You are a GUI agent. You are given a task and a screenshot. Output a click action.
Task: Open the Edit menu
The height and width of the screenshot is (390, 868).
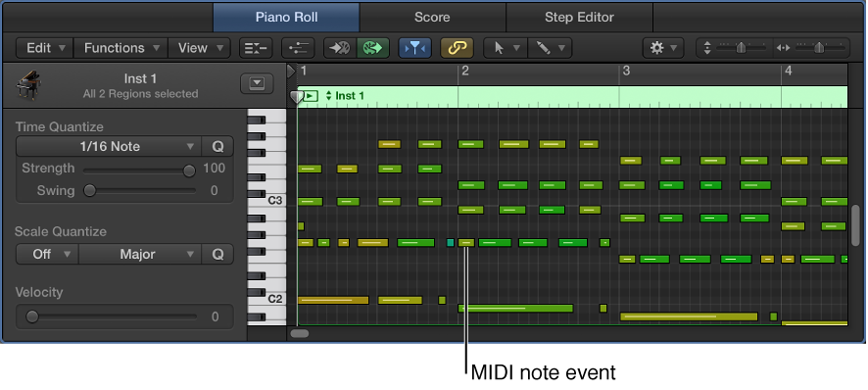coord(45,48)
